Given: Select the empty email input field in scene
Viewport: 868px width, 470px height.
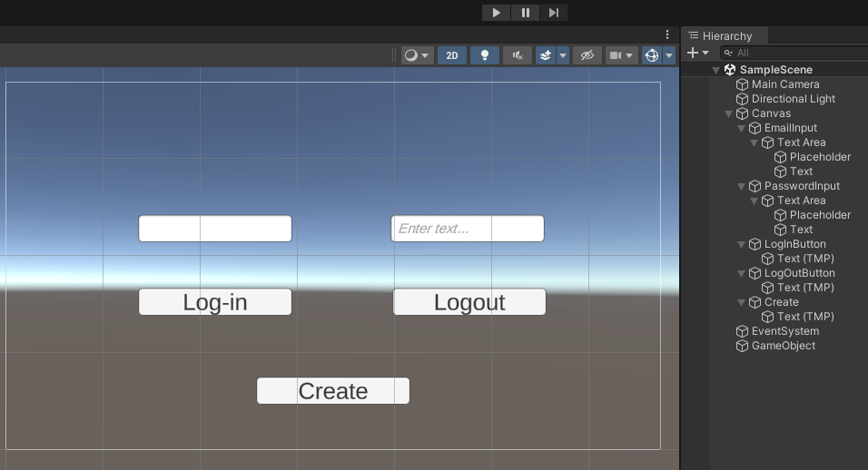Looking at the screenshot, I should click(x=215, y=229).
